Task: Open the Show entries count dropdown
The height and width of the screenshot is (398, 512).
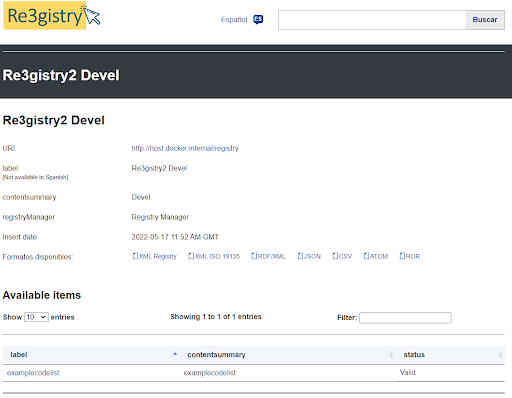Action: click(x=36, y=317)
